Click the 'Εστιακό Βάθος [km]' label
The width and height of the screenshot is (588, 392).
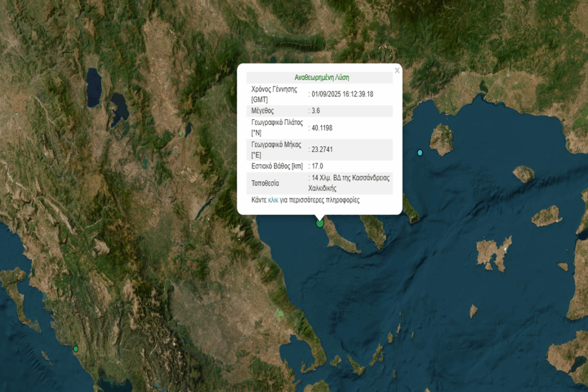coord(277,166)
